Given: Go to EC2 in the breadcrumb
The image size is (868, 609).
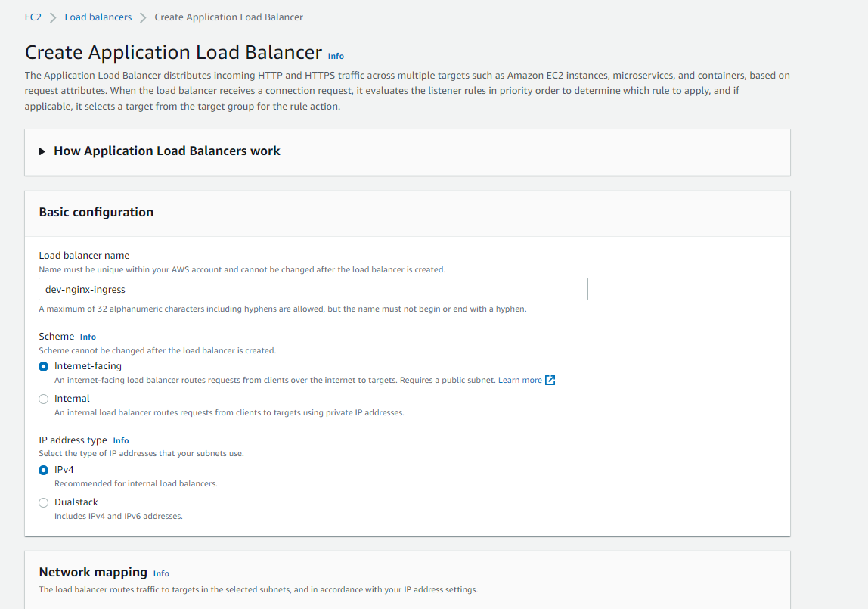Looking at the screenshot, I should click(33, 17).
